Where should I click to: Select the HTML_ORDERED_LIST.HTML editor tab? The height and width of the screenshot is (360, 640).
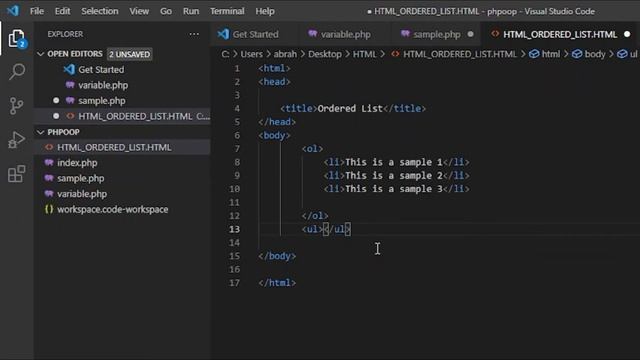click(560, 34)
